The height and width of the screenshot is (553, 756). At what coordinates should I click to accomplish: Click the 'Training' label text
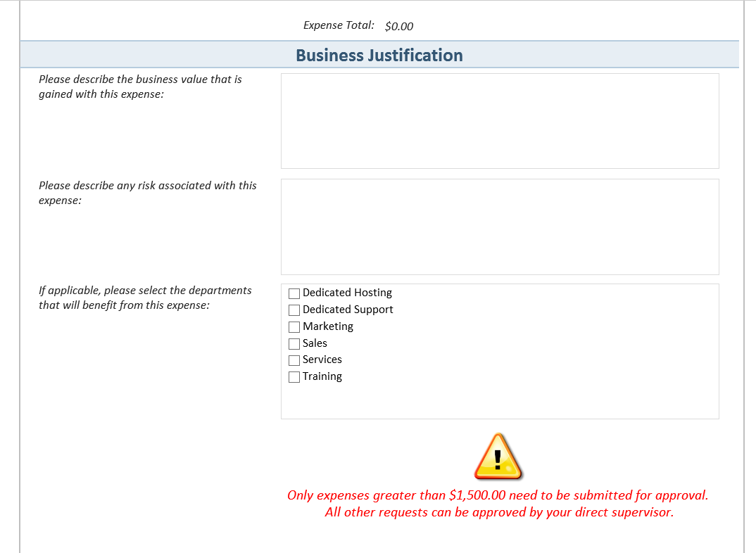[322, 376]
